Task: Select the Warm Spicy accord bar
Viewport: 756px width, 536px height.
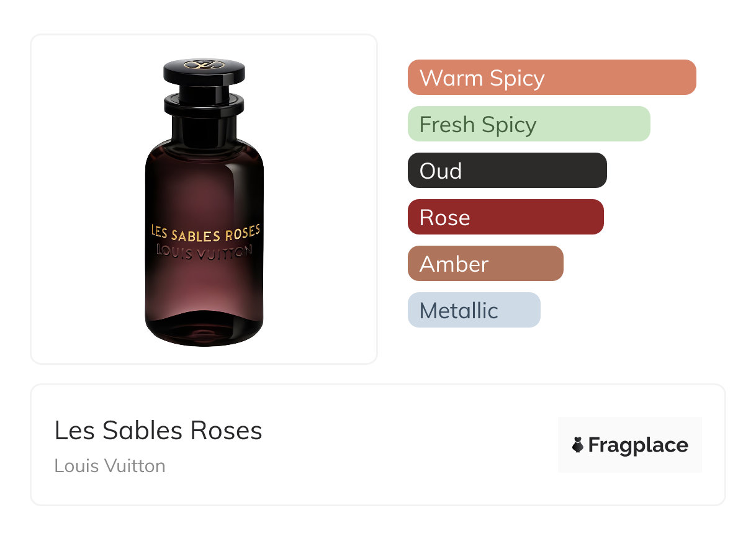Action: pyautogui.click(x=551, y=78)
